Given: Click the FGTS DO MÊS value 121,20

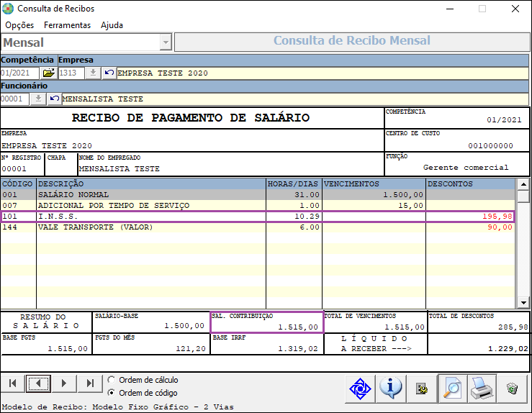Looking at the screenshot, I should [191, 348].
